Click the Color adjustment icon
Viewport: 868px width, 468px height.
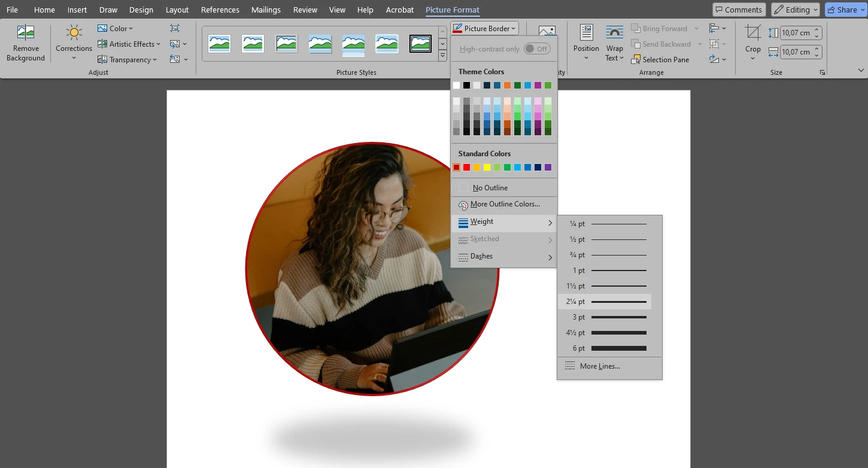click(x=102, y=28)
